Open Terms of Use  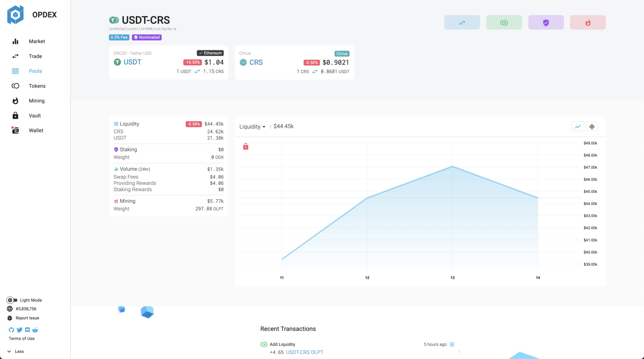[22, 338]
